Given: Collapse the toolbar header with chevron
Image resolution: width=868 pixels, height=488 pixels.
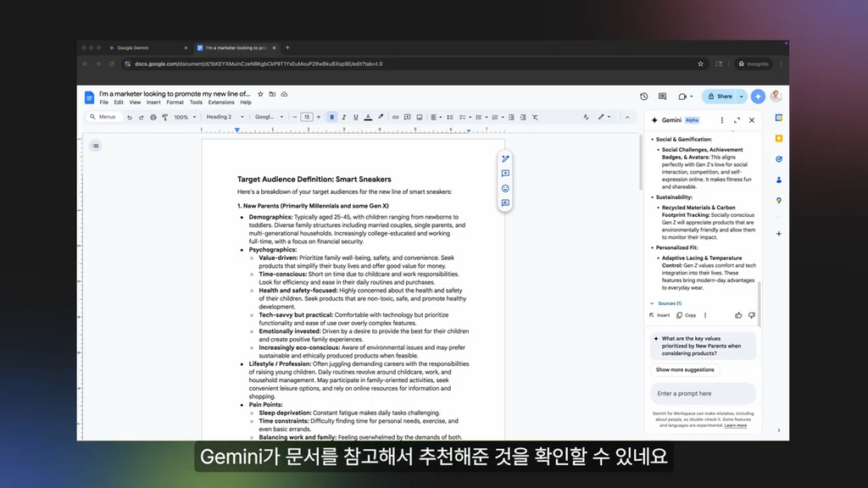Looking at the screenshot, I should (627, 117).
